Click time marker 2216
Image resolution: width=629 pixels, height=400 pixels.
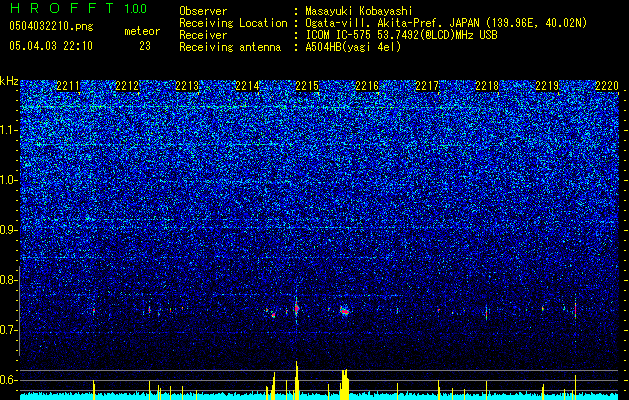click(367, 86)
